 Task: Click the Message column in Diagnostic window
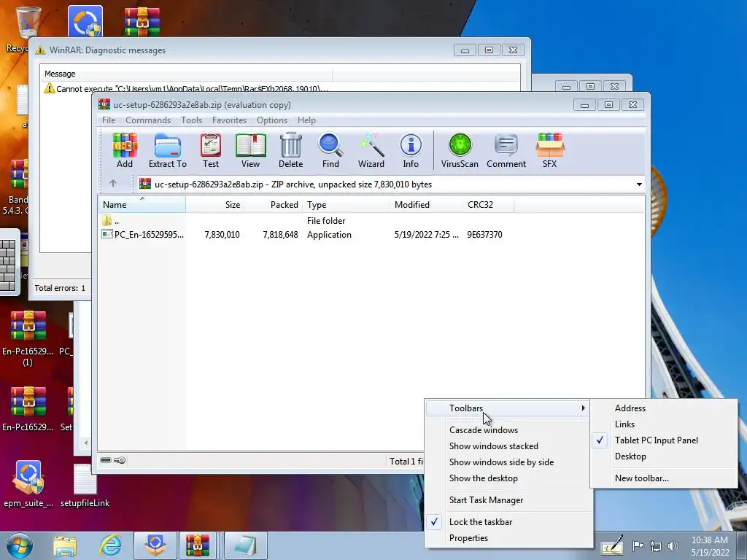[186, 74]
